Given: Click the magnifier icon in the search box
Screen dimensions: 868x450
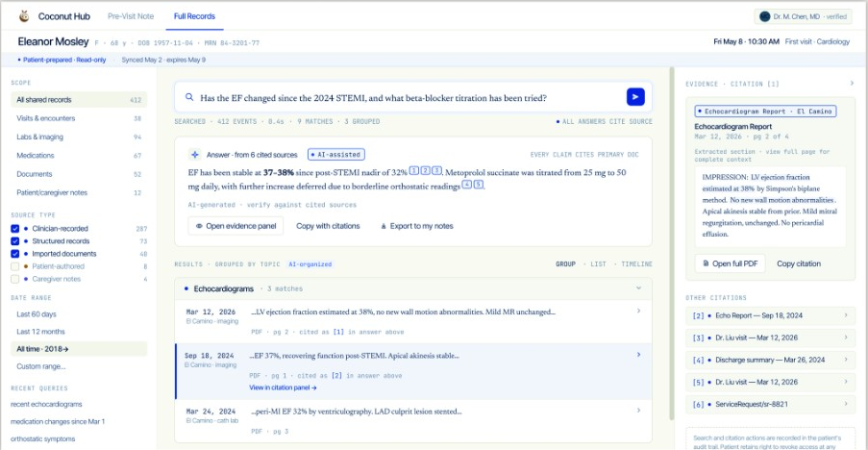Looking at the screenshot, I should pos(189,97).
